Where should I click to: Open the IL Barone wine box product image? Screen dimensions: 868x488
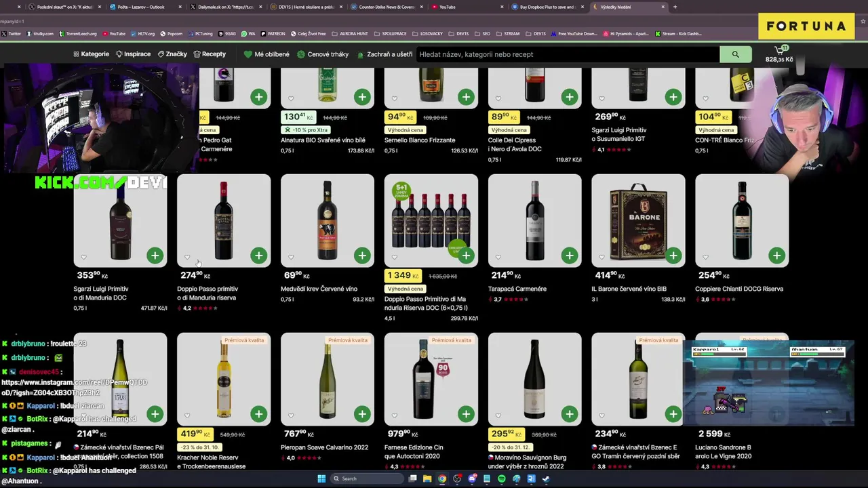click(638, 220)
